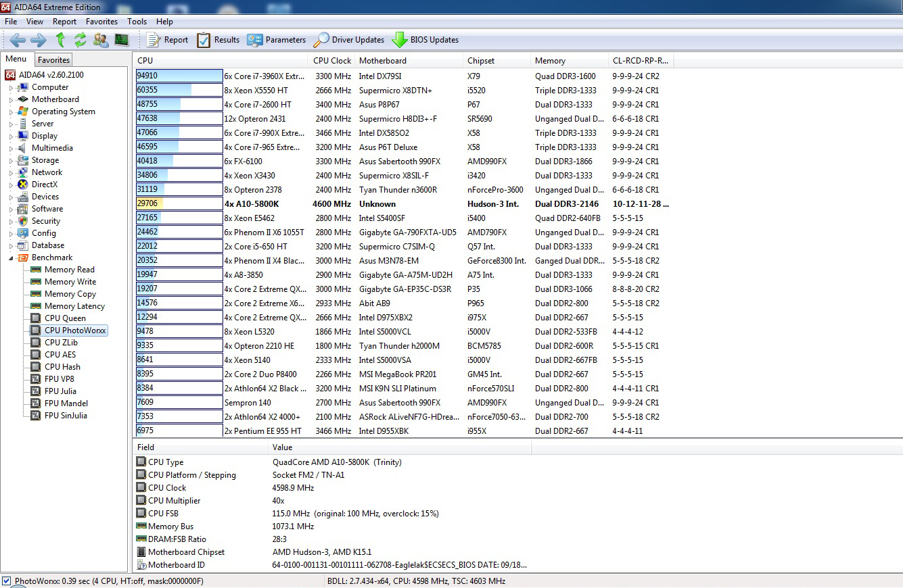Open the View menu
This screenshot has width=903, height=588.
(35, 22)
